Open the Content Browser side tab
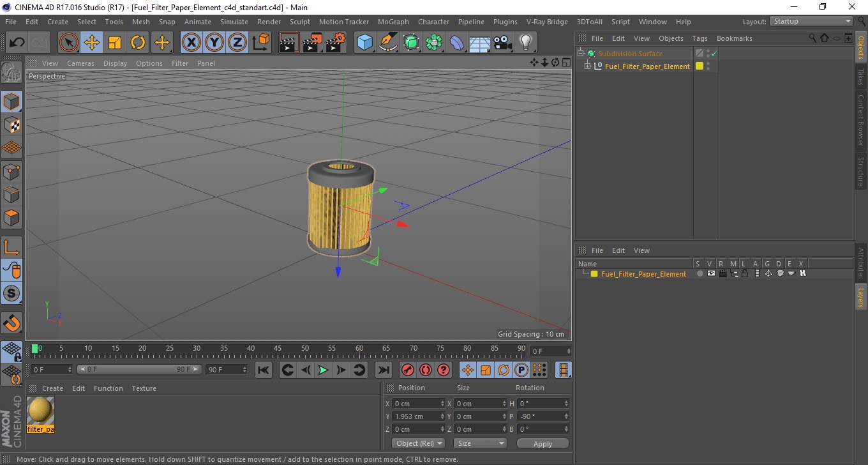Viewport: 868px width, 465px height. click(860, 120)
